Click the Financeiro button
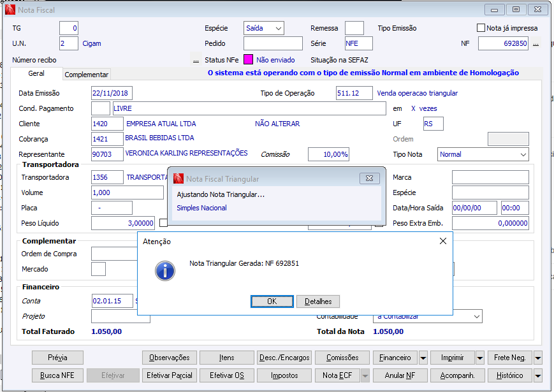The width and height of the screenshot is (554, 392). click(x=395, y=358)
